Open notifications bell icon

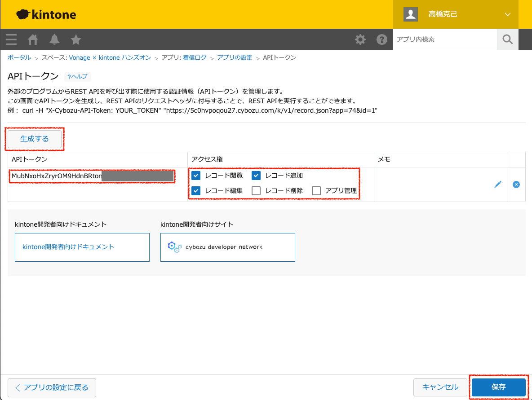(x=54, y=40)
